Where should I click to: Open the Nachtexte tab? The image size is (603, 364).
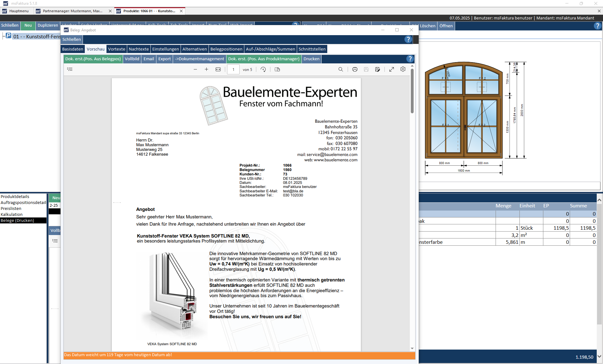[x=139, y=49]
